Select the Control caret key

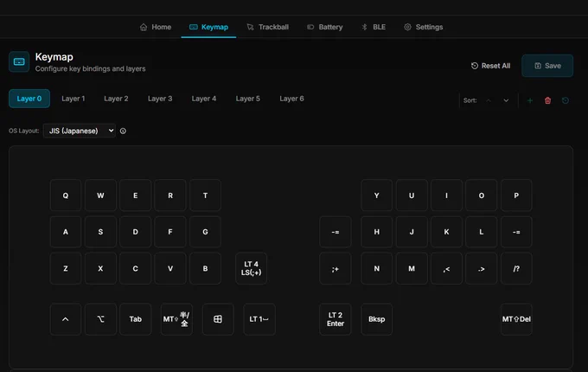[66, 319]
